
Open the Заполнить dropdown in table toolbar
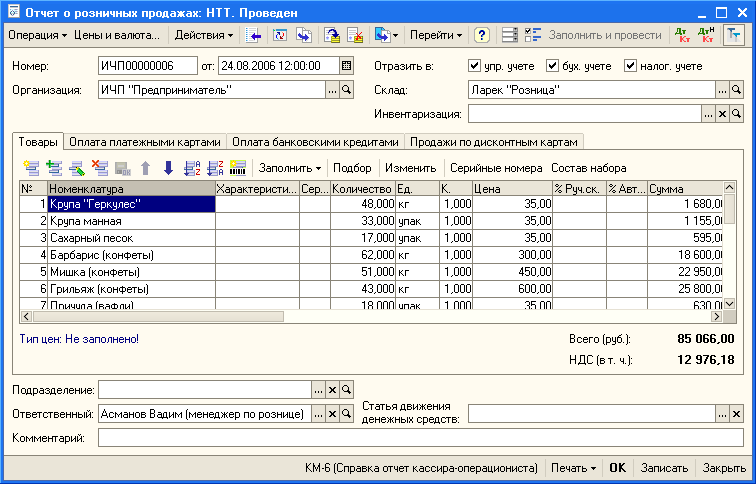(x=290, y=168)
